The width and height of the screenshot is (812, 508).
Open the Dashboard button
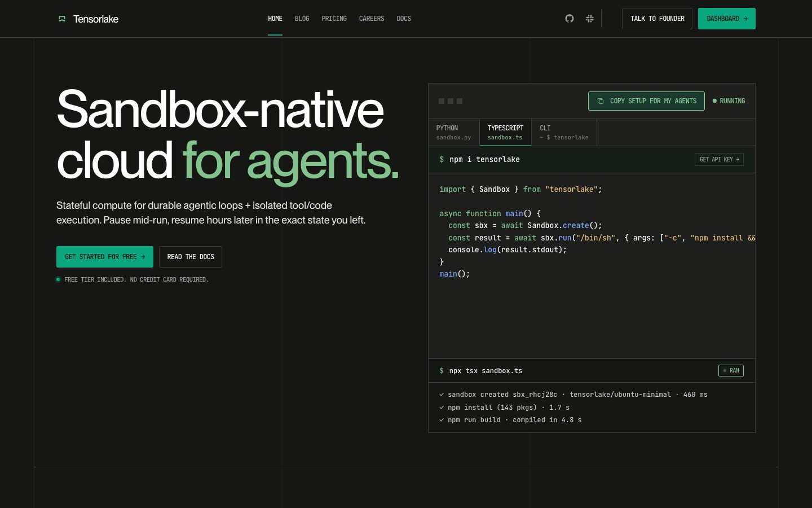coord(727,19)
